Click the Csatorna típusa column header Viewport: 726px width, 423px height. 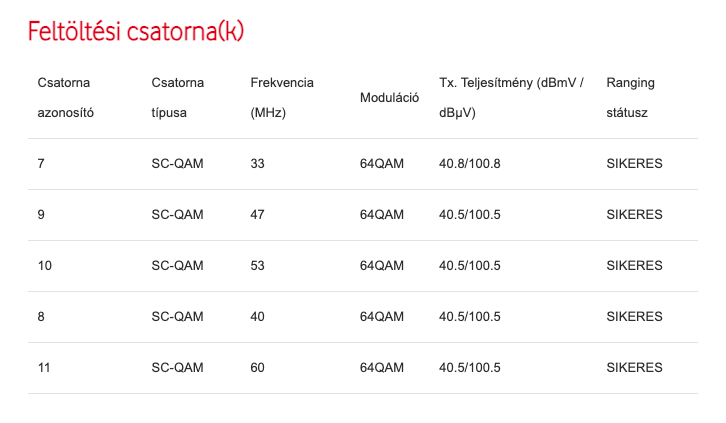(x=178, y=98)
